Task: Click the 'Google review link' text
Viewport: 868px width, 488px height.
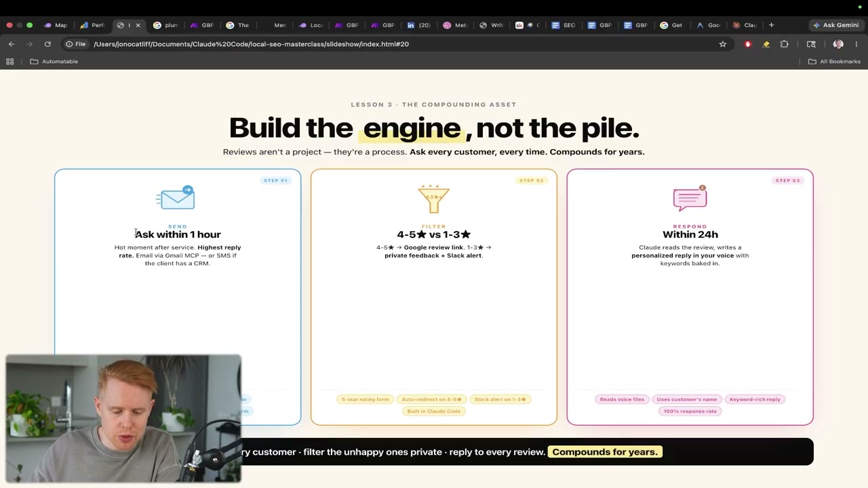Action: [x=433, y=247]
